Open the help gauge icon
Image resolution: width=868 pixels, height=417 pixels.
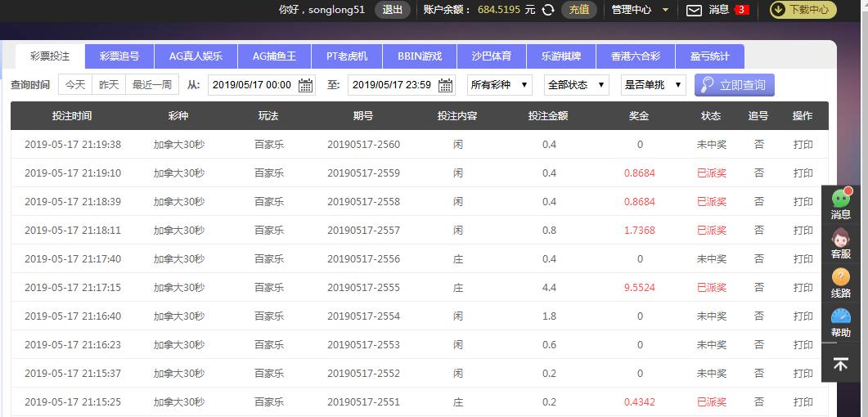[840, 316]
